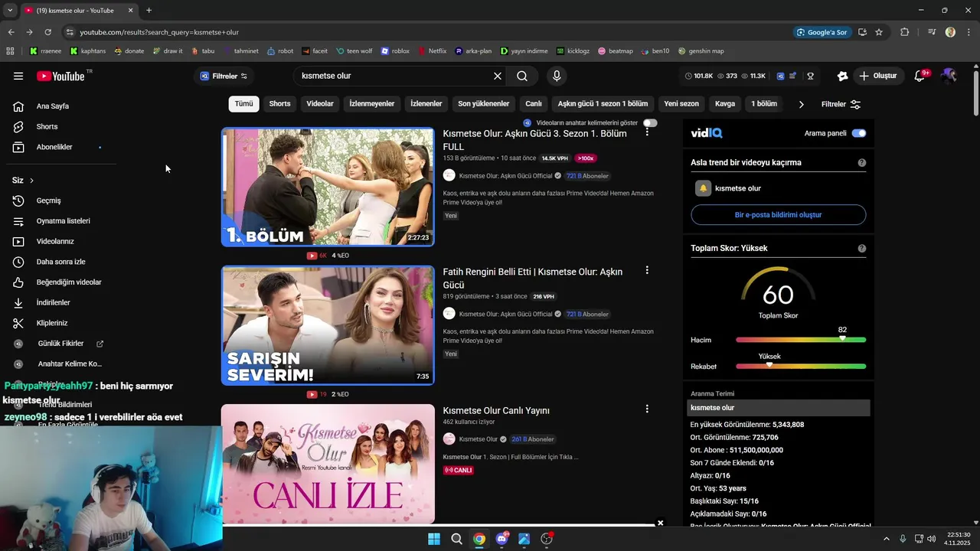Select the İzlenmeyenler filter chip
Screen dimensions: 980x551
click(x=372, y=104)
